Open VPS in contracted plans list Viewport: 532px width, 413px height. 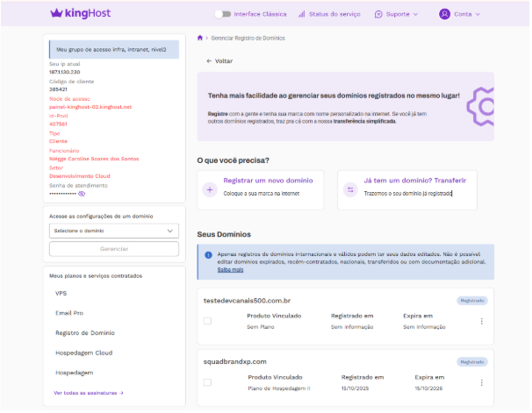61,294
